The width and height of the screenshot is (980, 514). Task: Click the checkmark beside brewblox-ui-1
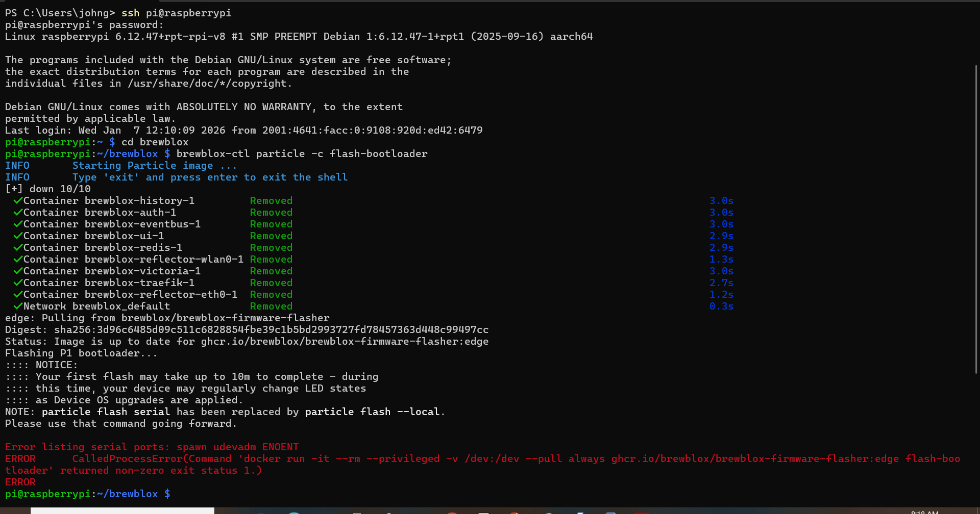18,236
